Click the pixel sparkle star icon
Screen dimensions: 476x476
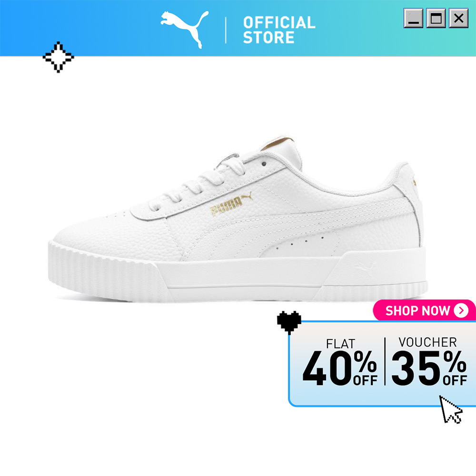[x=58, y=57]
